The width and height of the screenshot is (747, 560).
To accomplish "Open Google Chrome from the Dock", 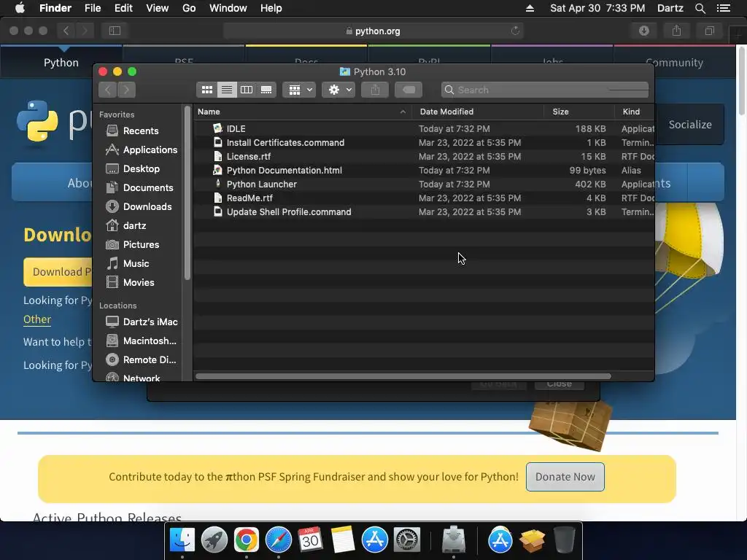I will 247,540.
